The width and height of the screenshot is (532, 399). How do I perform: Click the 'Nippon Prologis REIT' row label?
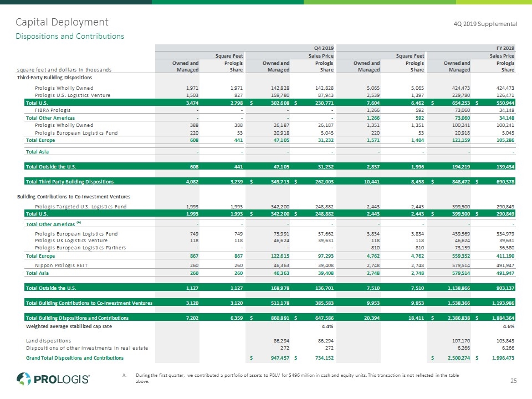62,265
